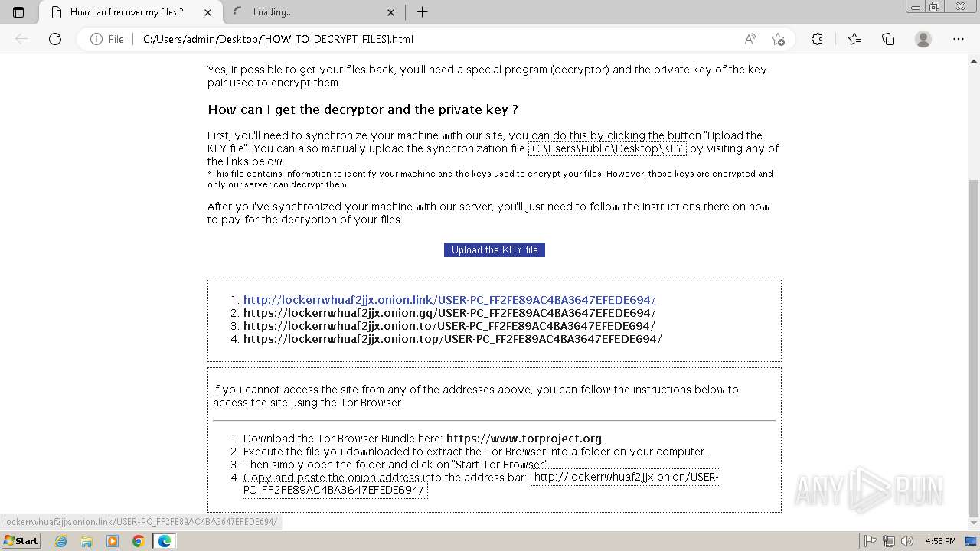Click the 'Upload the KEY file' button
This screenshot has height=551, width=980.
pos(495,249)
